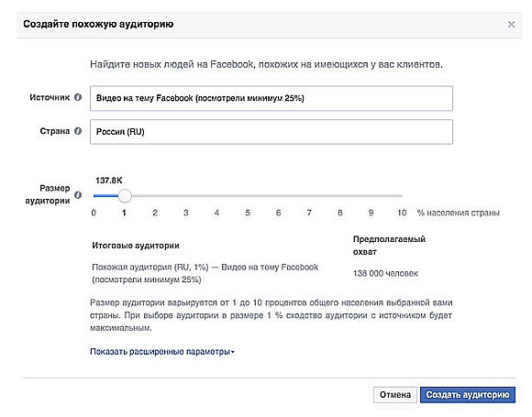Click tick label 3 under the slider
Screen dimensions: 532x417
(x=186, y=213)
